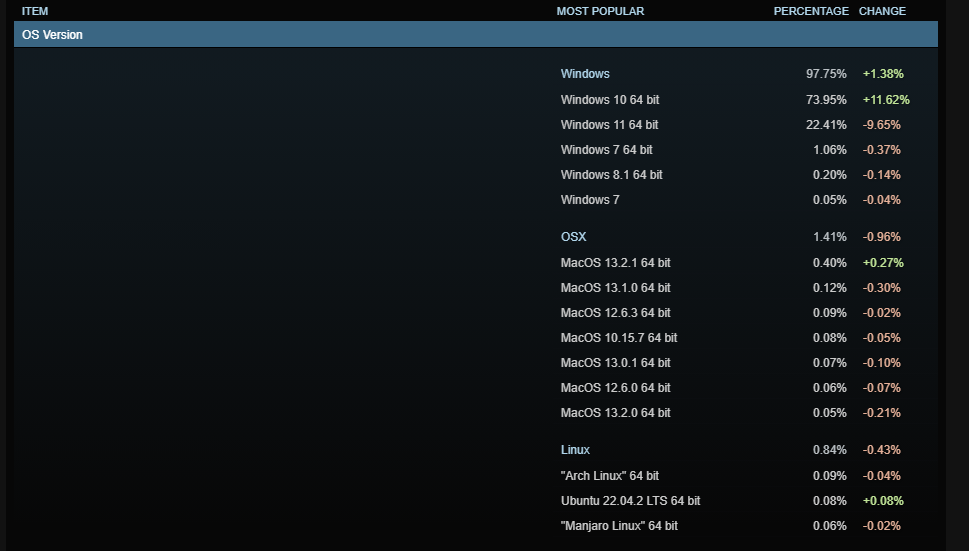Click the +11.62% change for Windows 10
This screenshot has width=969, height=551.
click(886, 99)
